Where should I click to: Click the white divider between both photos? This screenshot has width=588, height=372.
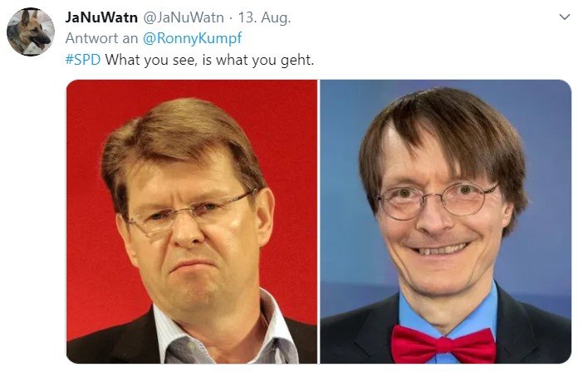point(318,222)
